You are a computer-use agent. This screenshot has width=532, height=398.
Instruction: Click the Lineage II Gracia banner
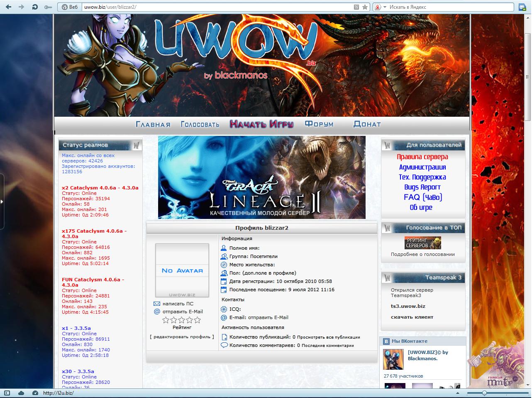(261, 177)
